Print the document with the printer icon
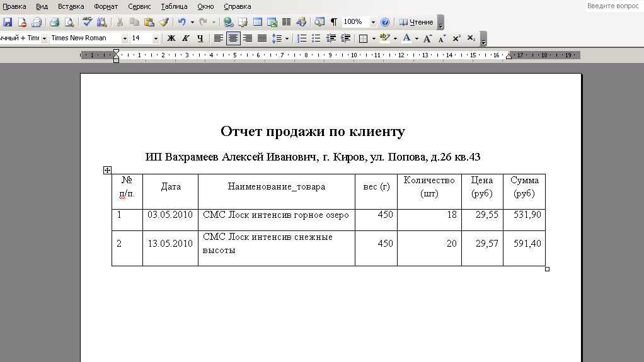Image resolution: width=644 pixels, height=362 pixels. pos(55,22)
